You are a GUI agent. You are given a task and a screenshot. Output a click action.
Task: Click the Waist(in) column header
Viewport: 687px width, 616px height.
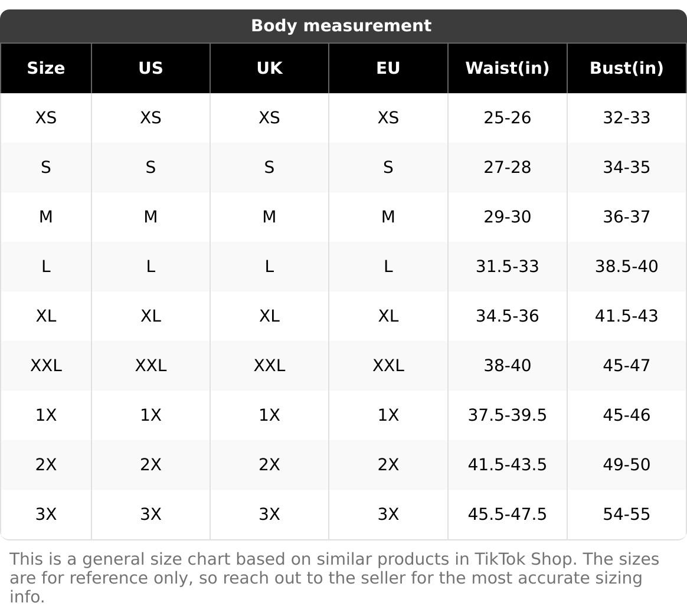coord(507,68)
